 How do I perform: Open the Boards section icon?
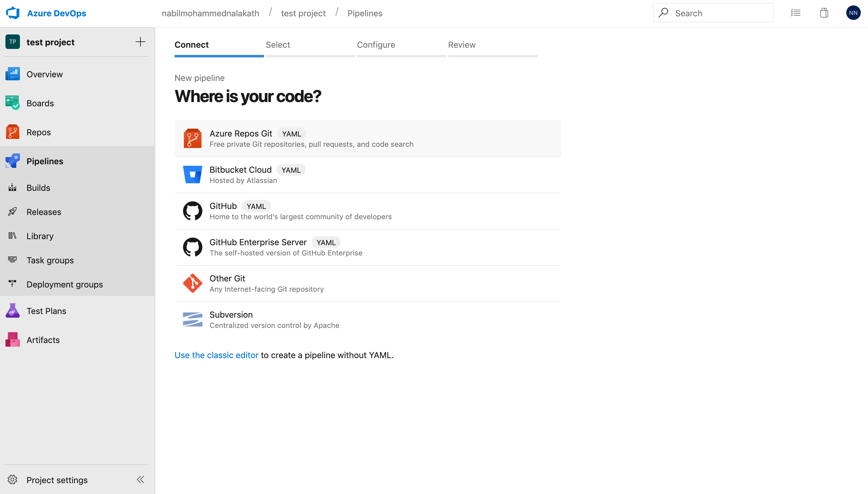tap(13, 103)
